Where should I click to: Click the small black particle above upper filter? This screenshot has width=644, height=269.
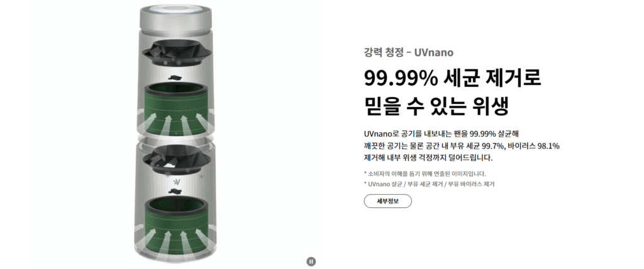pyautogui.click(x=175, y=77)
